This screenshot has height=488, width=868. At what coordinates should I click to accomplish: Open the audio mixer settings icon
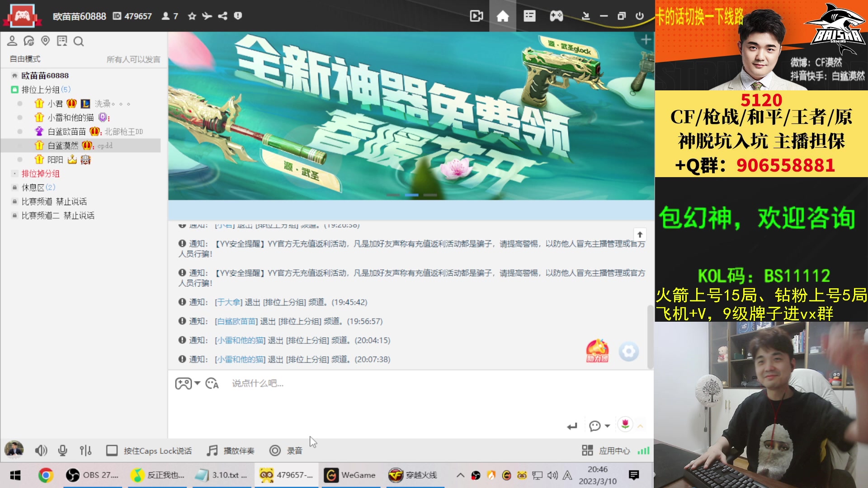pos(85,450)
